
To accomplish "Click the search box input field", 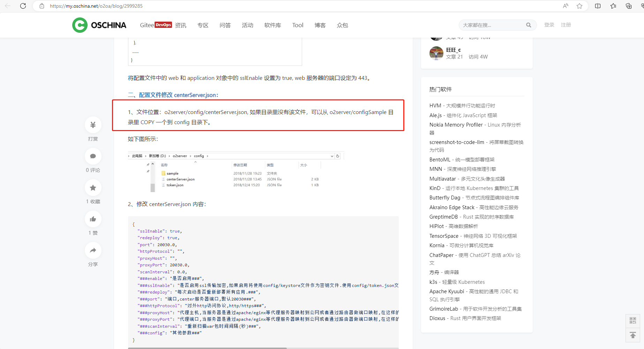I will (492, 25).
